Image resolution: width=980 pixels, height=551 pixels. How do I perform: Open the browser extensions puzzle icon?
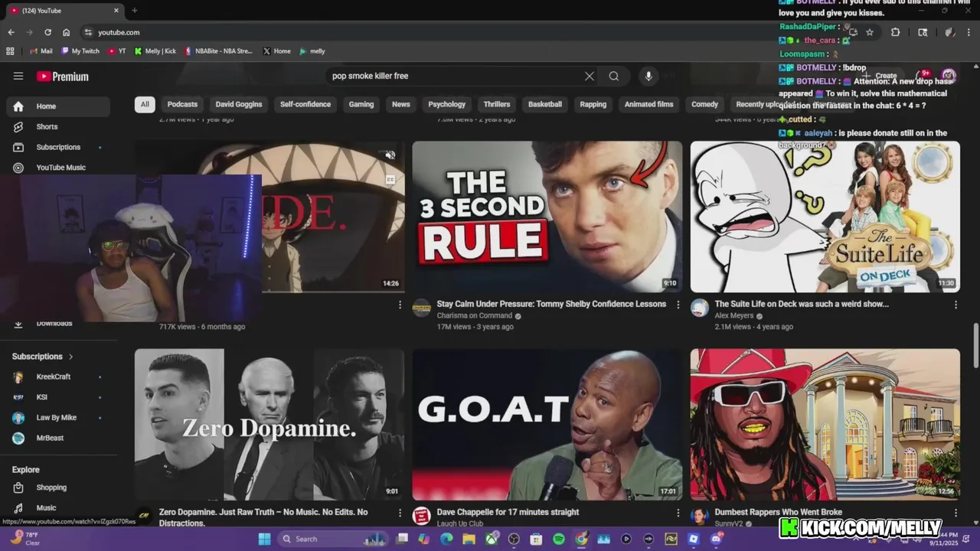click(895, 32)
